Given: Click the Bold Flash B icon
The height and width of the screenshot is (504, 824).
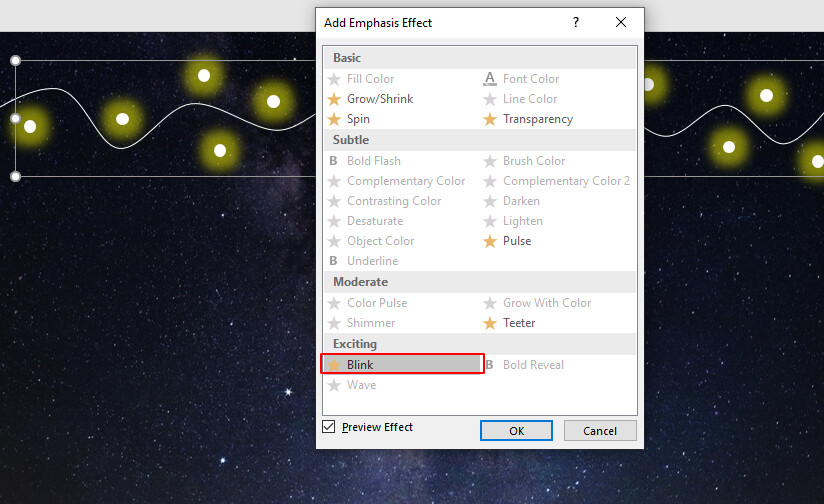Looking at the screenshot, I should (x=333, y=161).
